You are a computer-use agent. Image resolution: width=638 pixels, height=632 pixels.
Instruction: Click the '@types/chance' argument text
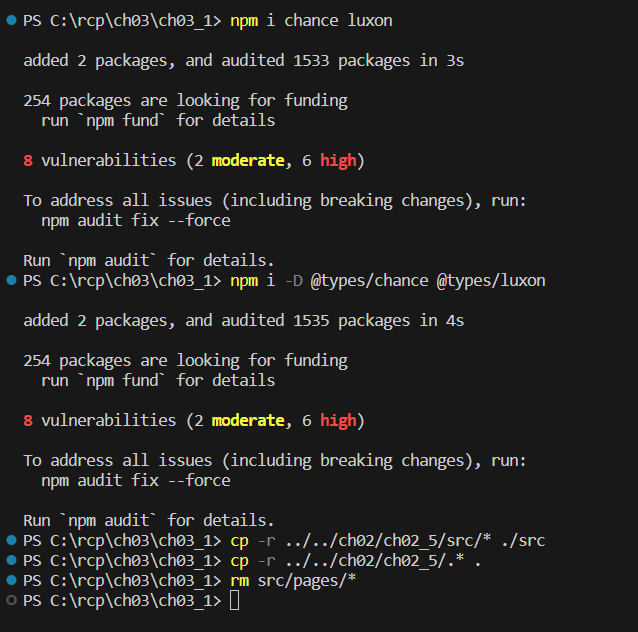click(369, 281)
